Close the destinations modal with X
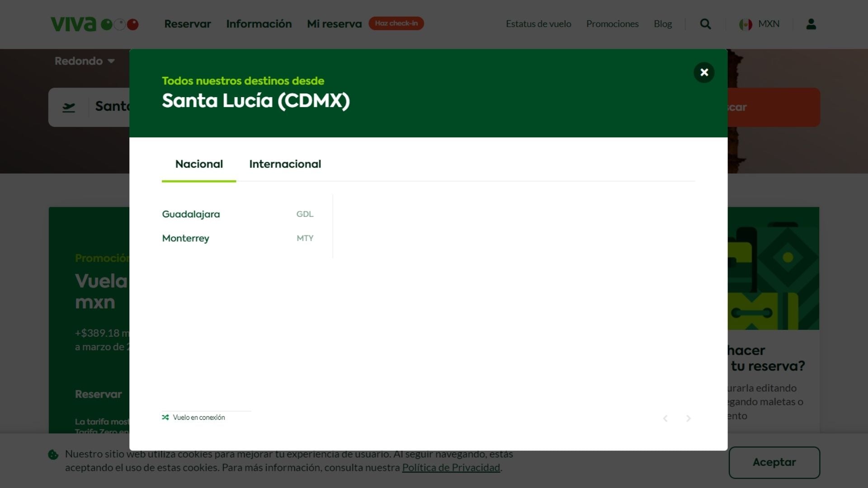 point(704,72)
